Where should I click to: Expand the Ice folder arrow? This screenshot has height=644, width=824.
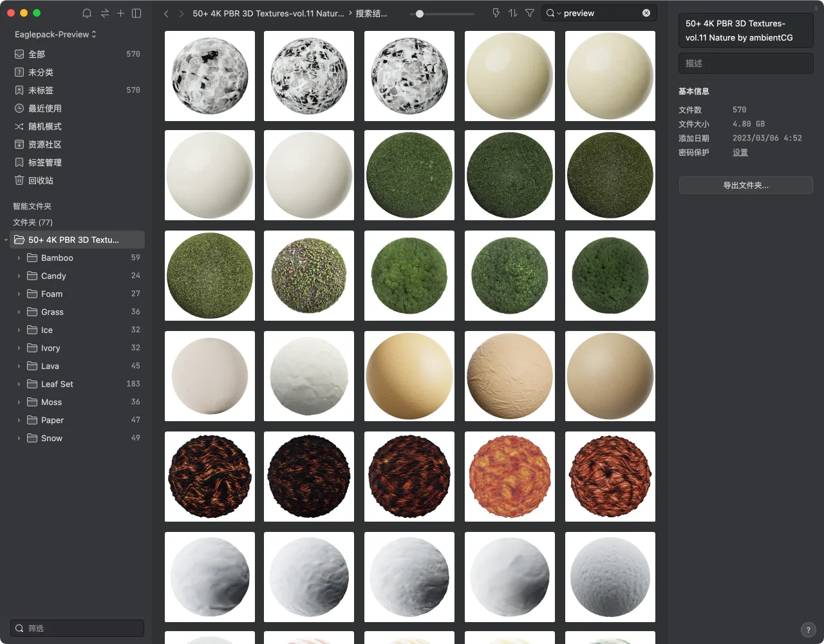tap(19, 330)
